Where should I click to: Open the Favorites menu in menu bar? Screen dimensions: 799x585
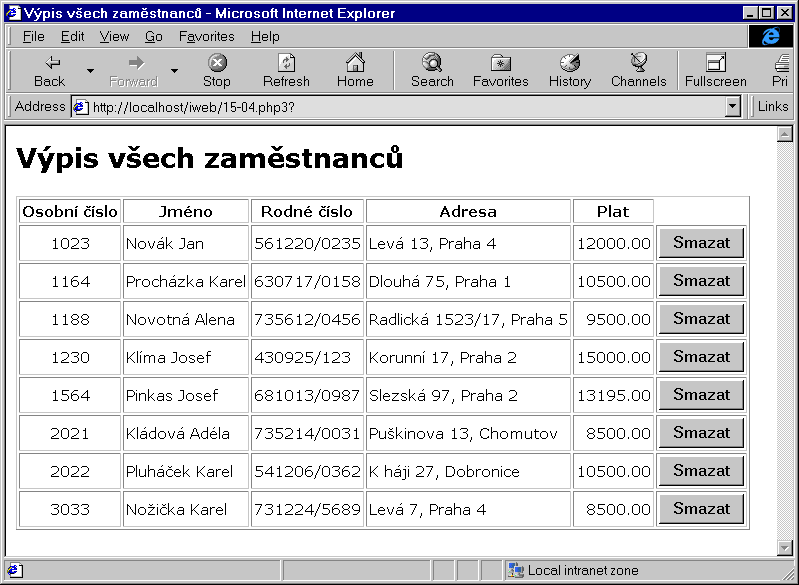click(x=206, y=36)
